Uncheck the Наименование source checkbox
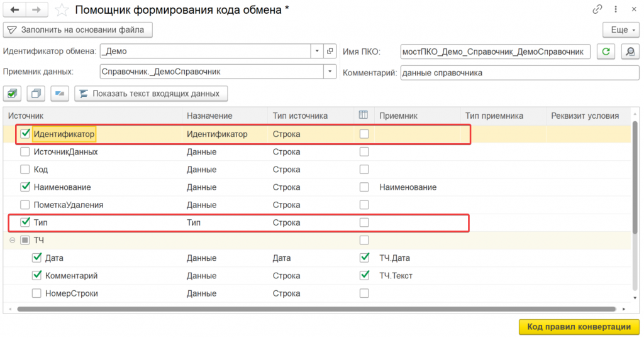The image size is (644, 338). (x=25, y=187)
